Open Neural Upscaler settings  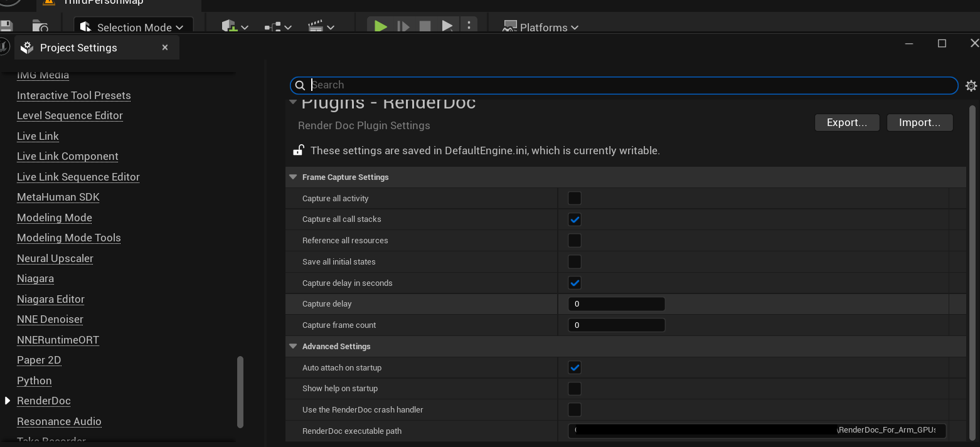click(55, 258)
